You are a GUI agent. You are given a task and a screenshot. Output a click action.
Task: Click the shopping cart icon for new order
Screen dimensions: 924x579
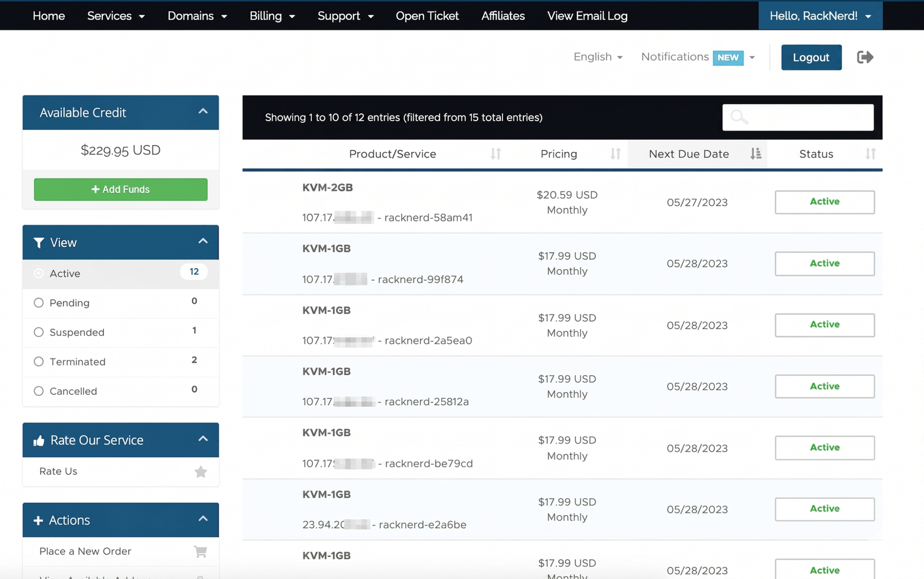pyautogui.click(x=200, y=551)
